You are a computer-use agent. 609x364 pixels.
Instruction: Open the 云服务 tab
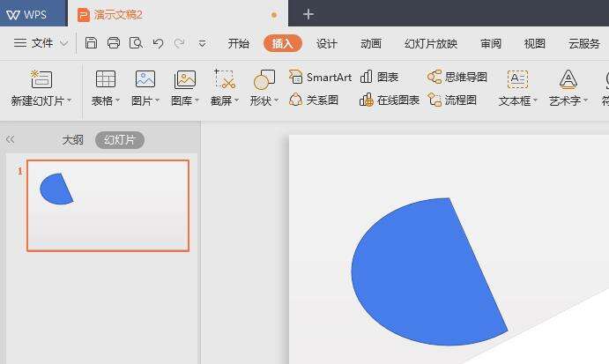pyautogui.click(x=584, y=43)
